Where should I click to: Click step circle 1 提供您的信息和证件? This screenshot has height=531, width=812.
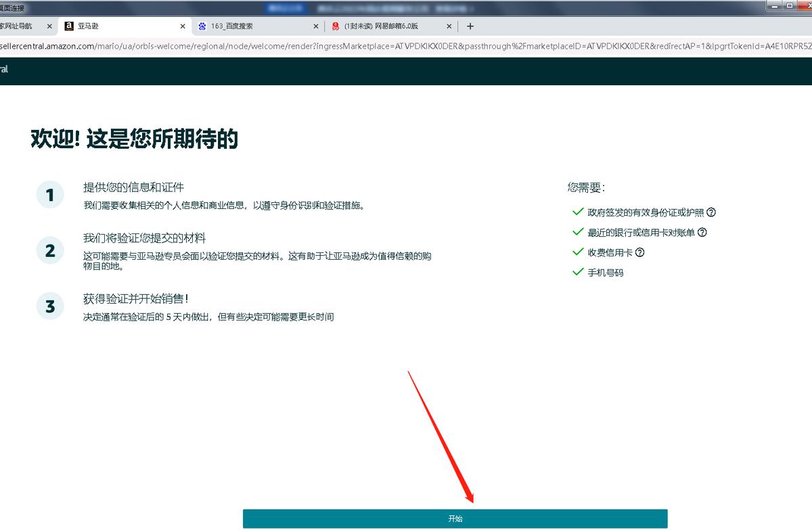50,194
